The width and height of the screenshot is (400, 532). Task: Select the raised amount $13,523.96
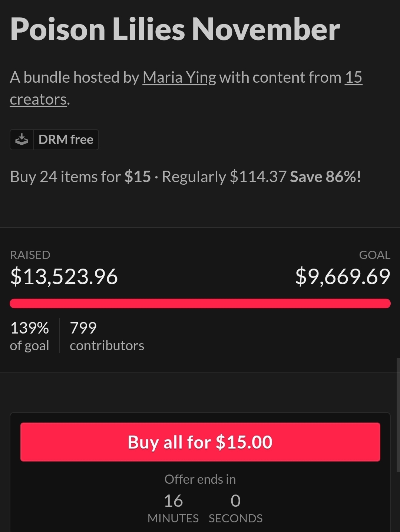[x=64, y=277]
